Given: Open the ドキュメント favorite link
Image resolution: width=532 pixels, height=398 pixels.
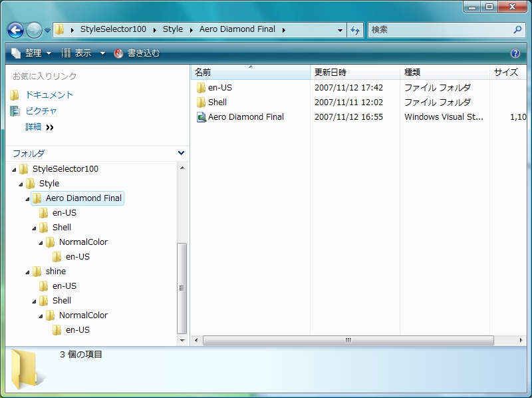Looking at the screenshot, I should [49, 95].
